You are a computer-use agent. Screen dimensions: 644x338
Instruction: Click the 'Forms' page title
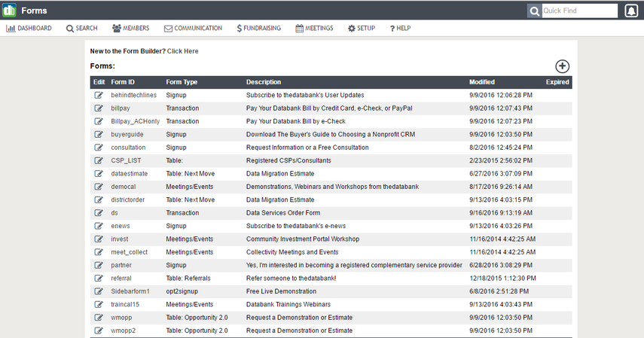pyautogui.click(x=34, y=11)
